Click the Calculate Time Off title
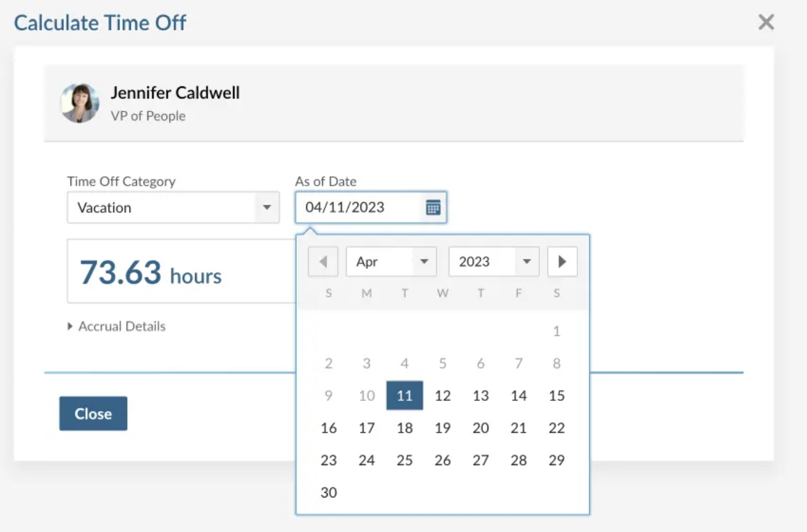807x532 pixels. (100, 22)
